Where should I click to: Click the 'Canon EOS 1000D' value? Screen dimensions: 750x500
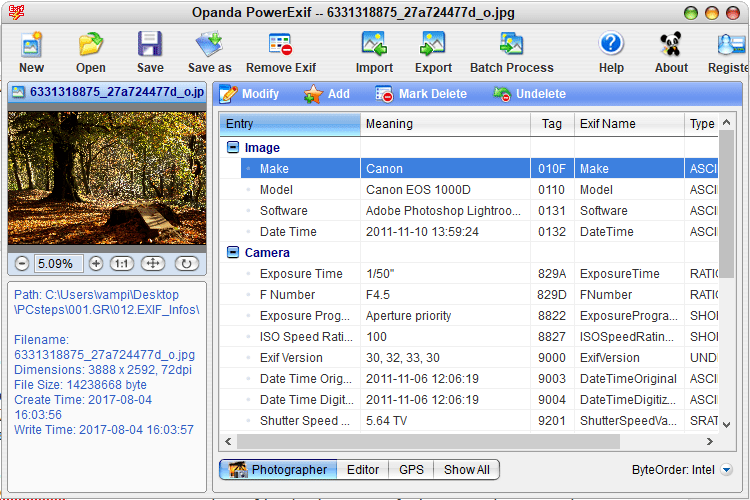click(418, 190)
